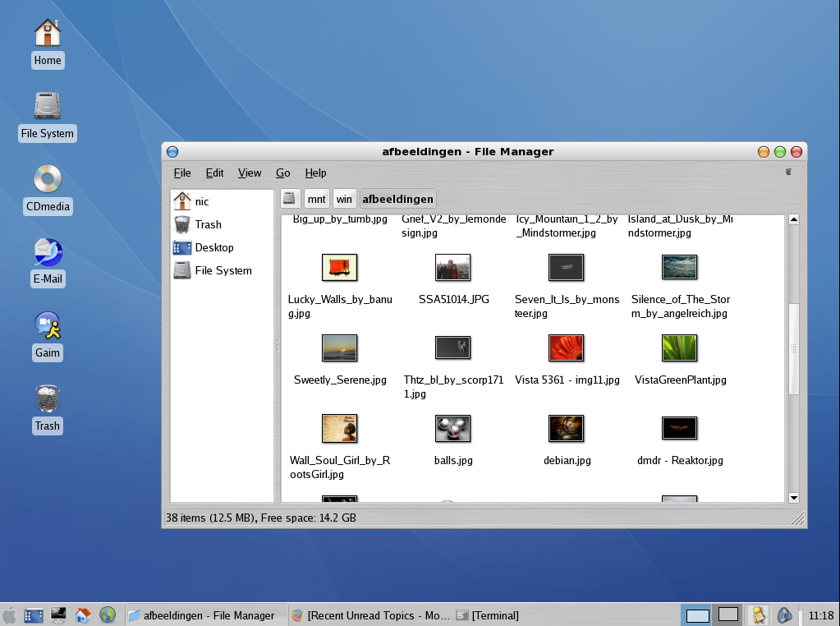
Task: Switch to afbeeldingen File Manager taskbar entry
Action: [x=207, y=615]
